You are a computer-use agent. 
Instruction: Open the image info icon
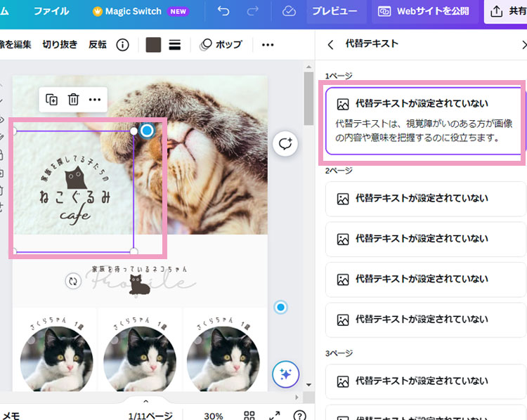coord(122,45)
